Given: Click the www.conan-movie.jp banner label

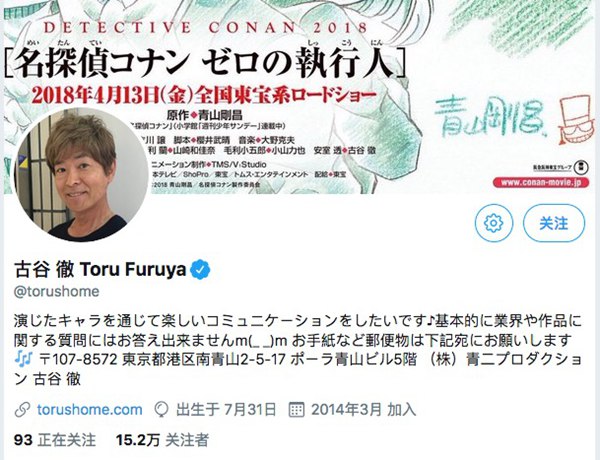Looking at the screenshot, I should click(x=541, y=183).
